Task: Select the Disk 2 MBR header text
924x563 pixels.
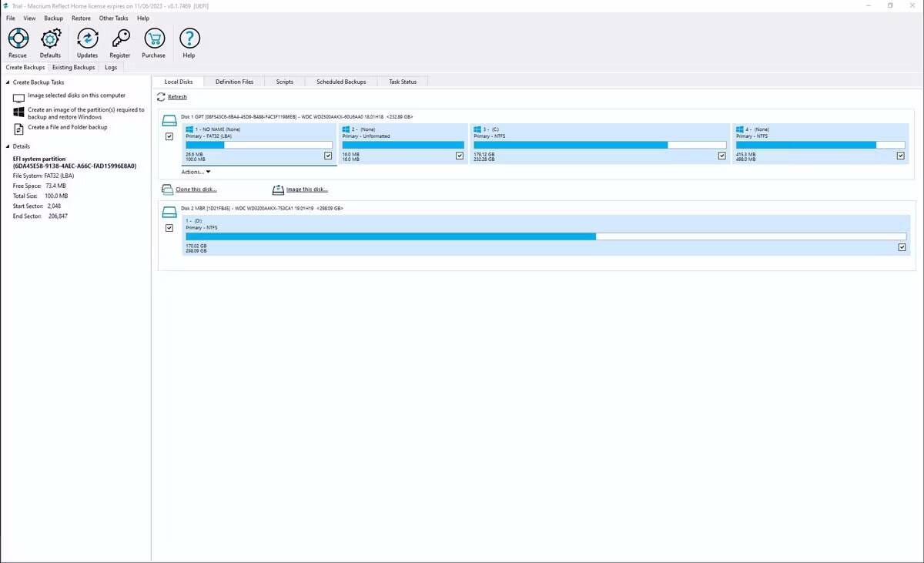Action: (262, 209)
